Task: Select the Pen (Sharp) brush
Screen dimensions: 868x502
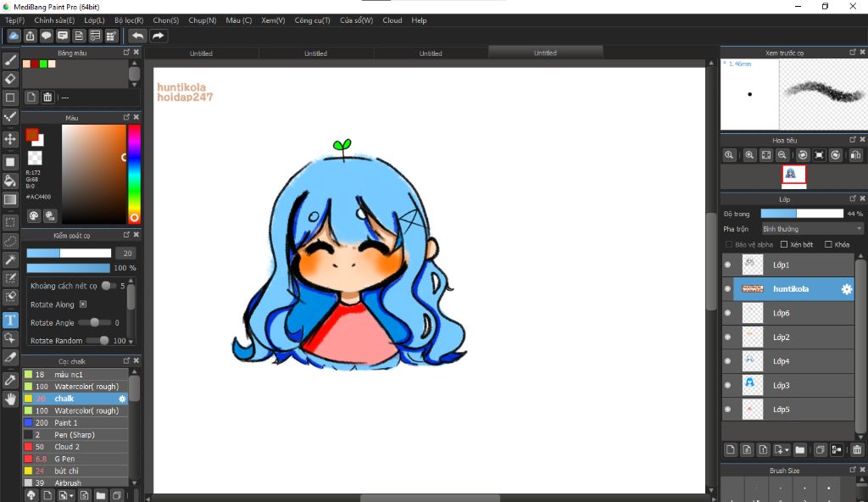Action: [75, 435]
